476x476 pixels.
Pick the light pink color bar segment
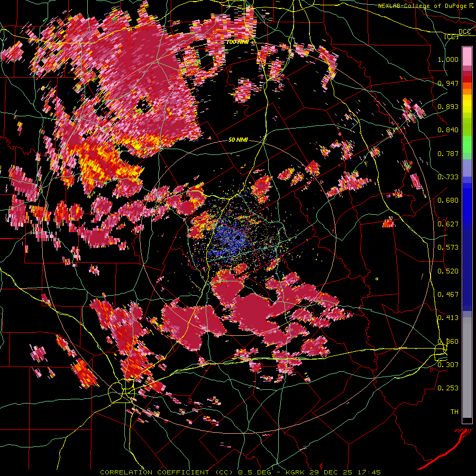pos(467,56)
